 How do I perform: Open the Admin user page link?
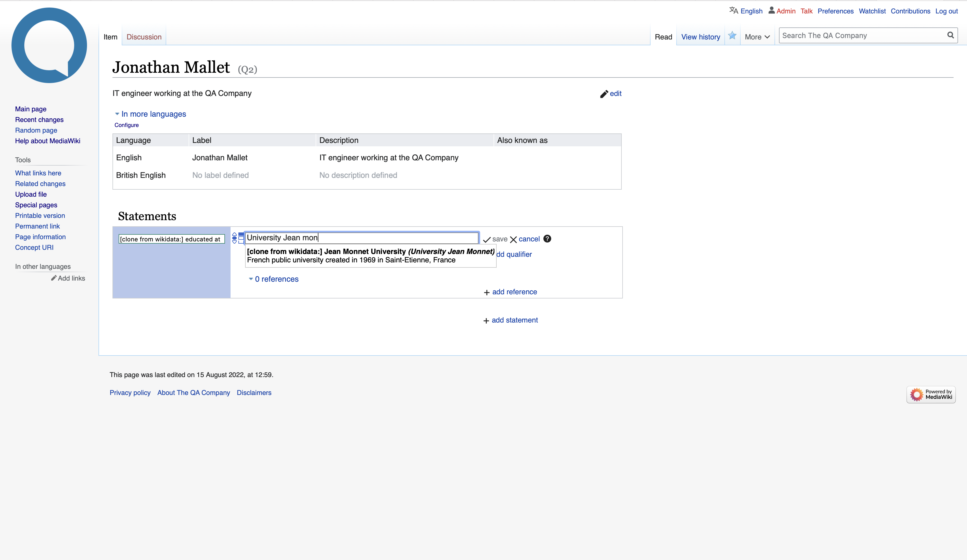tap(786, 11)
